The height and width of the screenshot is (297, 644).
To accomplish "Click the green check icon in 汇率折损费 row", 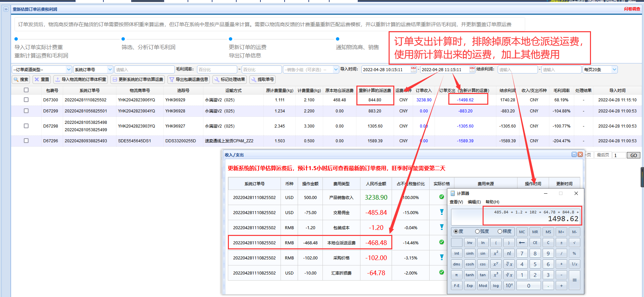I will 442,273.
